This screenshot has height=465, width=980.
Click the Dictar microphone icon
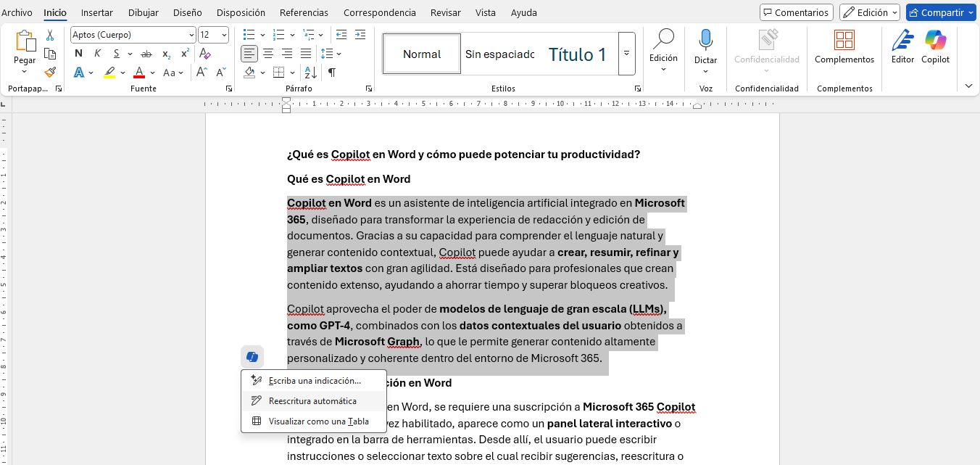706,40
